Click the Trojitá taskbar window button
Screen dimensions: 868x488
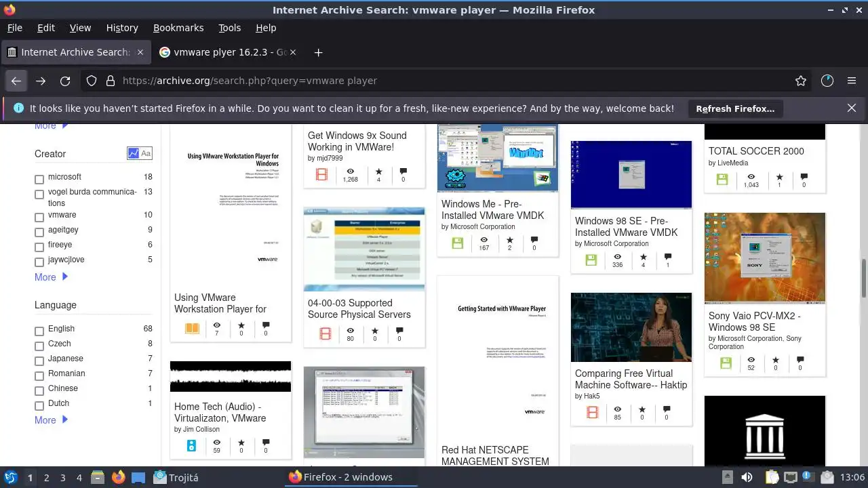pos(176,477)
